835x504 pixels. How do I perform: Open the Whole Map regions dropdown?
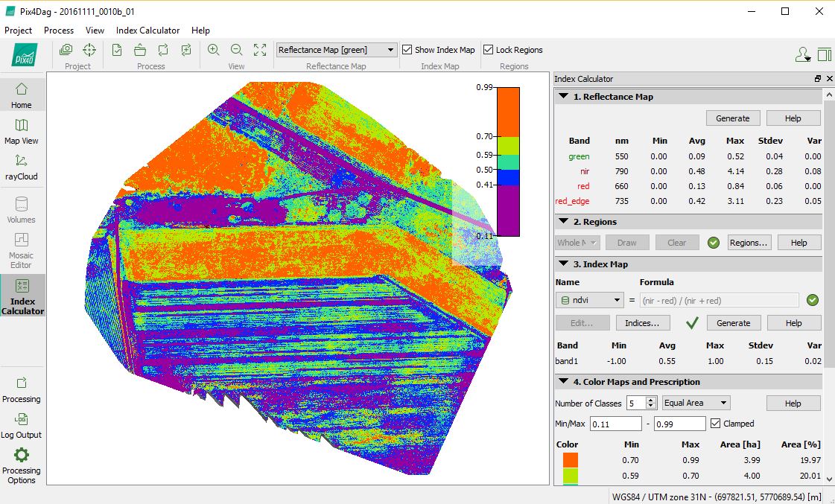578,243
